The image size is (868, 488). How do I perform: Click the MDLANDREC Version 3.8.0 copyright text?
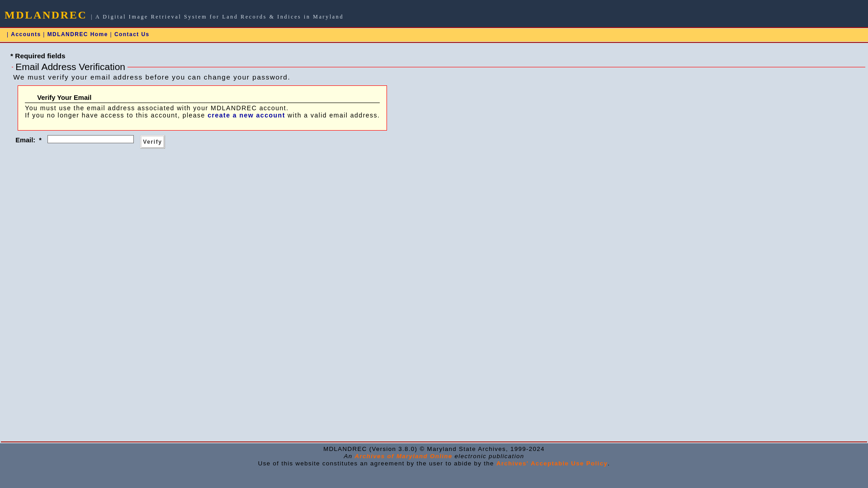point(434,449)
